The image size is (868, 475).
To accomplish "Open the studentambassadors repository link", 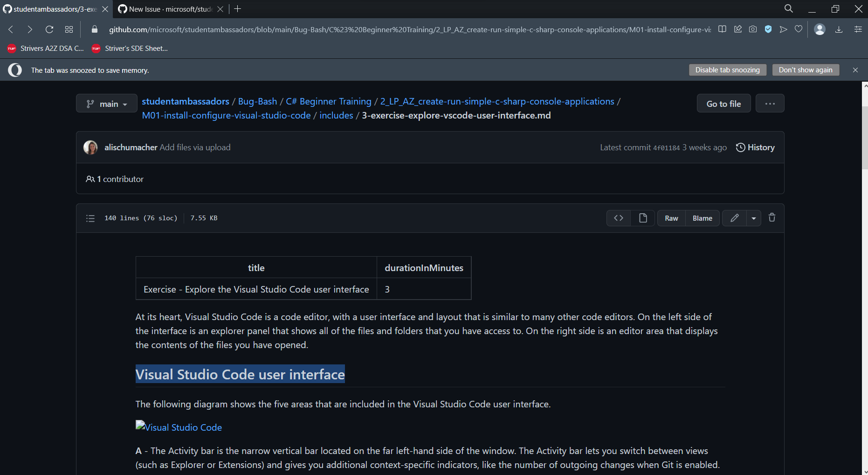I will [186, 101].
